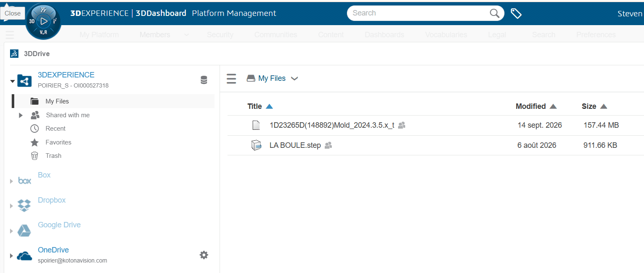The height and width of the screenshot is (273, 644).
Task: Open the 3DEXPERIENCE storage usage icon
Action: click(204, 80)
